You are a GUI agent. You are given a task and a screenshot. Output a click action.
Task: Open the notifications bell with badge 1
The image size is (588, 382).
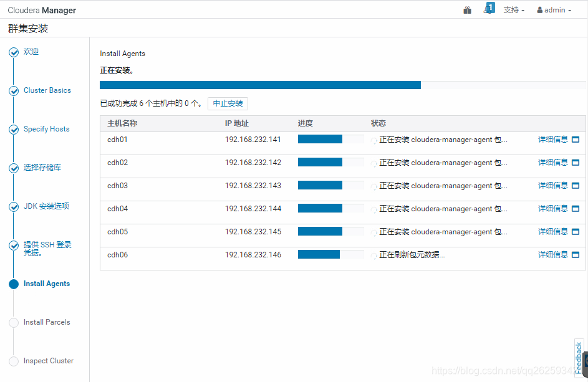(489, 9)
